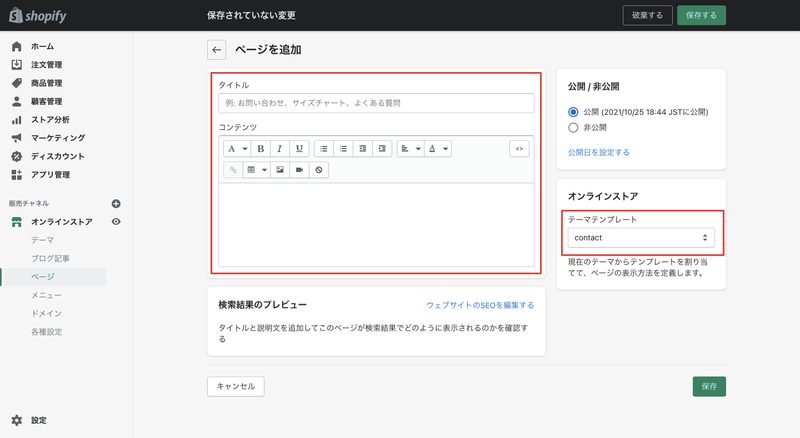Insert an image into content
This screenshot has width=800, height=438.
point(280,169)
